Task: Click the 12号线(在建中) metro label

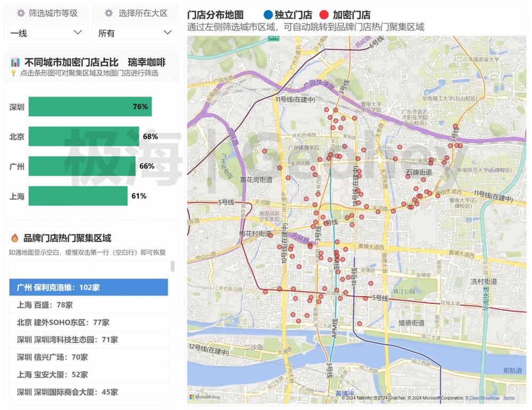Action: tap(209, 349)
